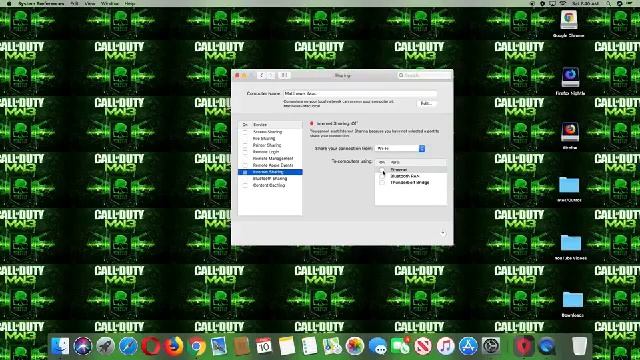Launch Opera browser from the dock
Viewport: 640px width, 360px height.
tap(151, 346)
